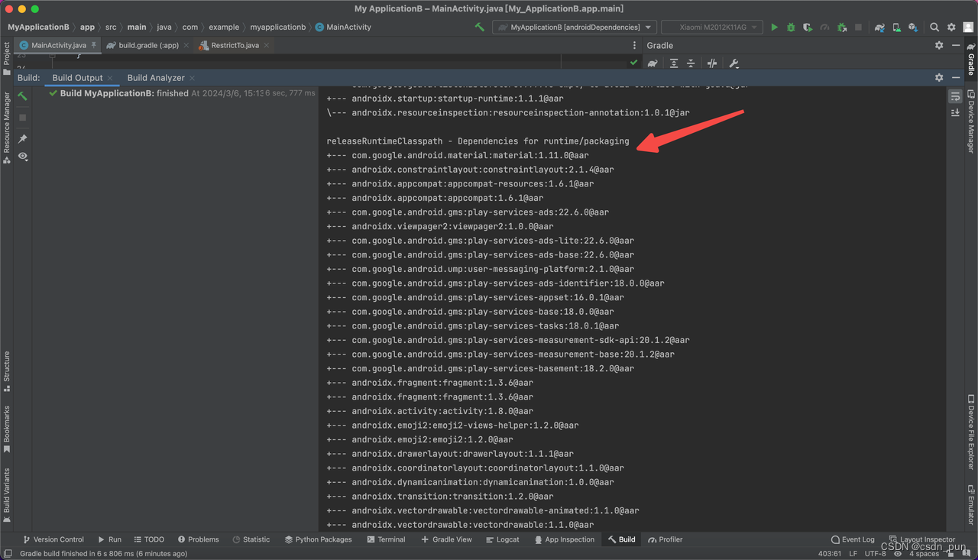Select Build MyApplicationB finished node
Viewport: 978px width, 560px height.
tap(182, 93)
